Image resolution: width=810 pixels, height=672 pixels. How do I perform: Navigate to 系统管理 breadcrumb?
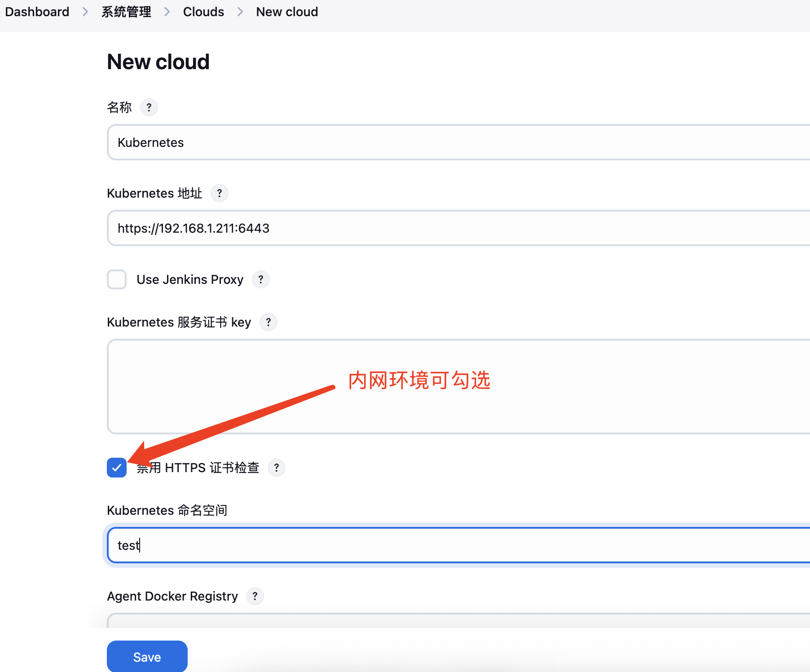(x=126, y=12)
